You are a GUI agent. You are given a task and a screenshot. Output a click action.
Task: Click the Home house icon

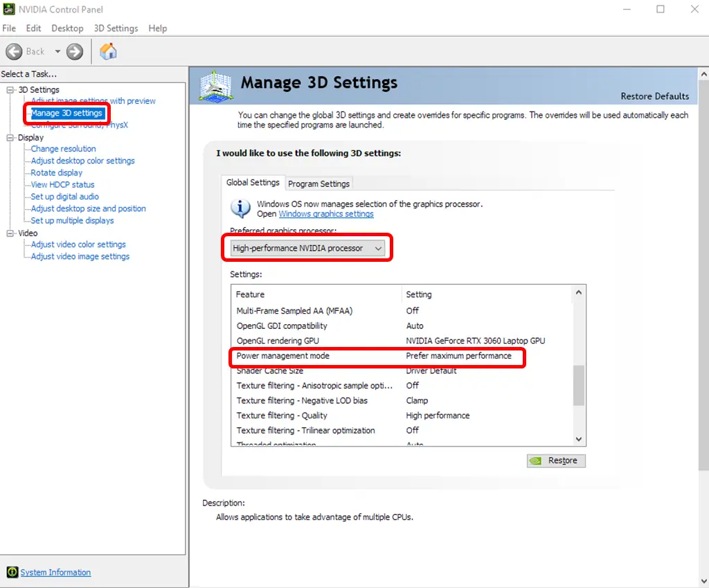pyautogui.click(x=108, y=51)
